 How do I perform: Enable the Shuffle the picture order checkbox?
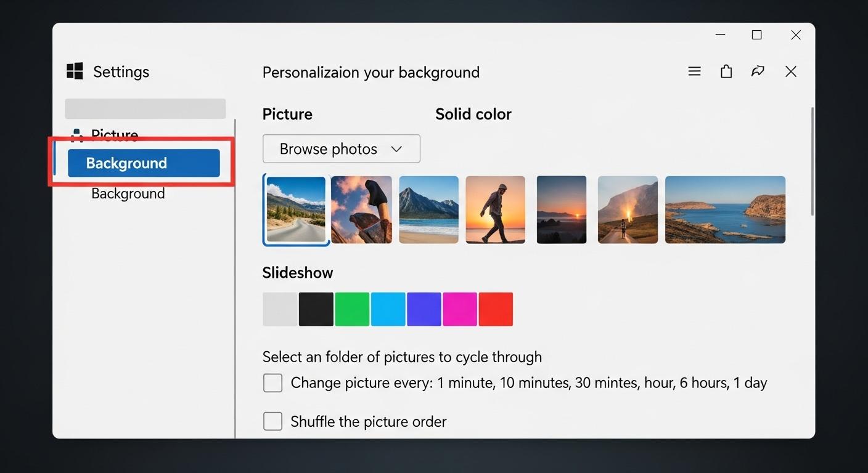pyautogui.click(x=272, y=421)
